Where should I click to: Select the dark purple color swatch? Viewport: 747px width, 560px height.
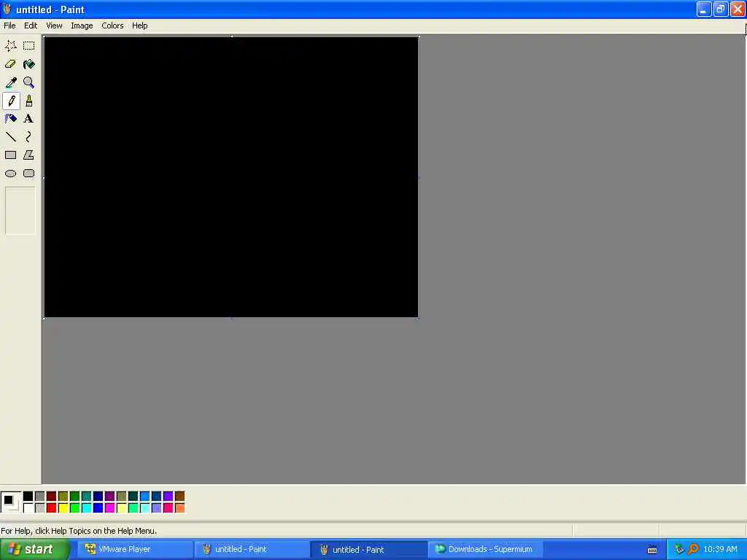pyautogui.click(x=110, y=496)
